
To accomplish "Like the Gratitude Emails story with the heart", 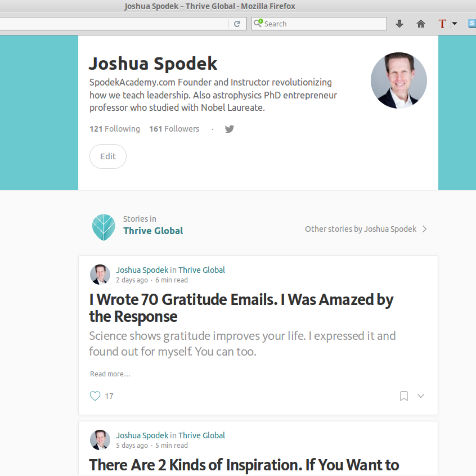I will (x=95, y=396).
